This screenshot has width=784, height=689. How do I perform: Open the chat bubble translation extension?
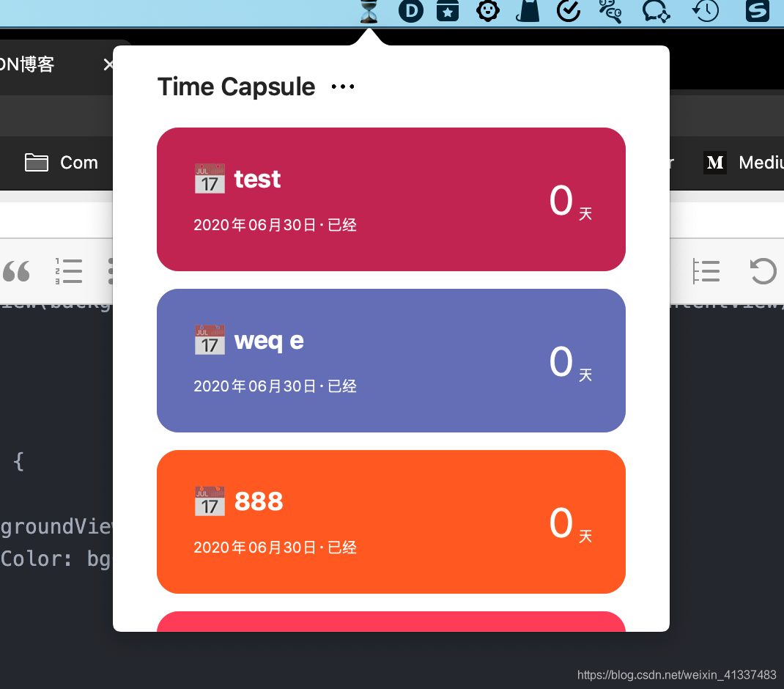pyautogui.click(x=656, y=12)
